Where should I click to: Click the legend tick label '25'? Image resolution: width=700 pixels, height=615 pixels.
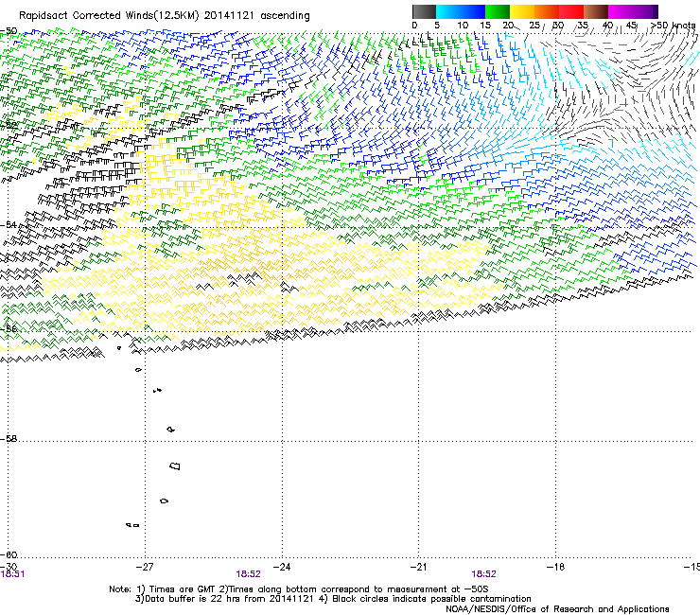point(534,26)
